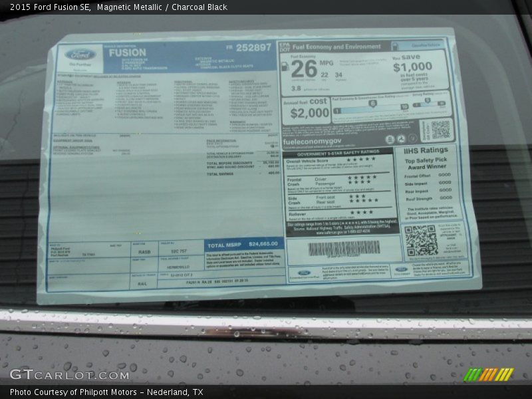Click the Fuel Economy and Environment header

(x=336, y=47)
